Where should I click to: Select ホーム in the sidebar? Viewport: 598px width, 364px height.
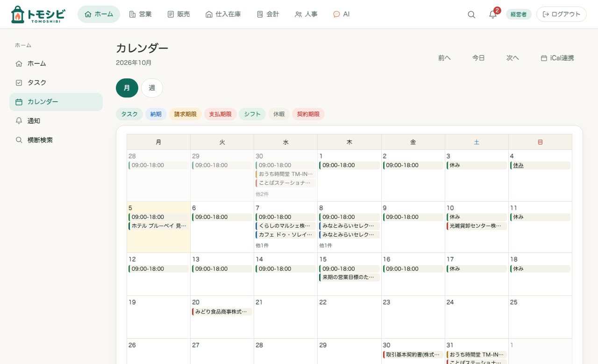[56, 63]
